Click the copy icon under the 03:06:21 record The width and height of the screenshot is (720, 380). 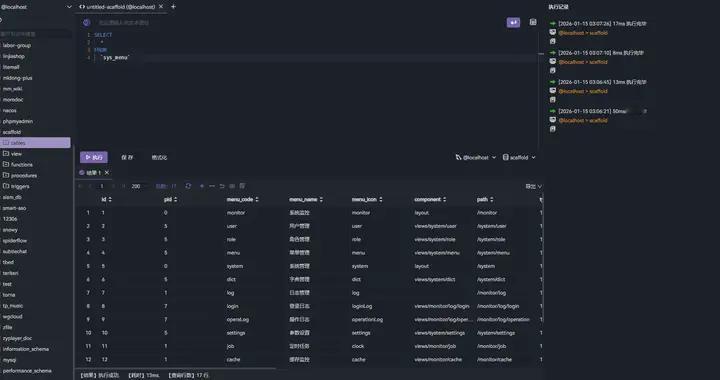point(552,129)
